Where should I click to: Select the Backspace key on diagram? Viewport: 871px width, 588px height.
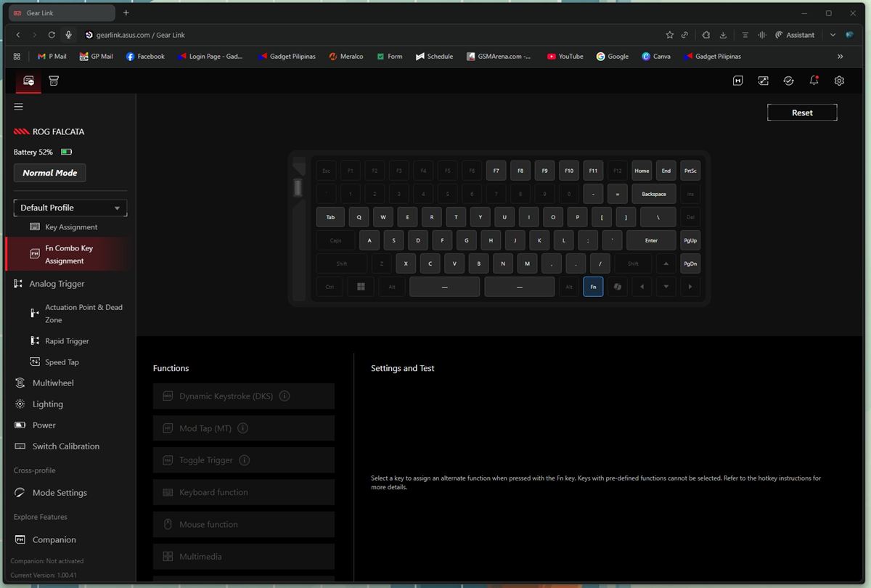[654, 194]
